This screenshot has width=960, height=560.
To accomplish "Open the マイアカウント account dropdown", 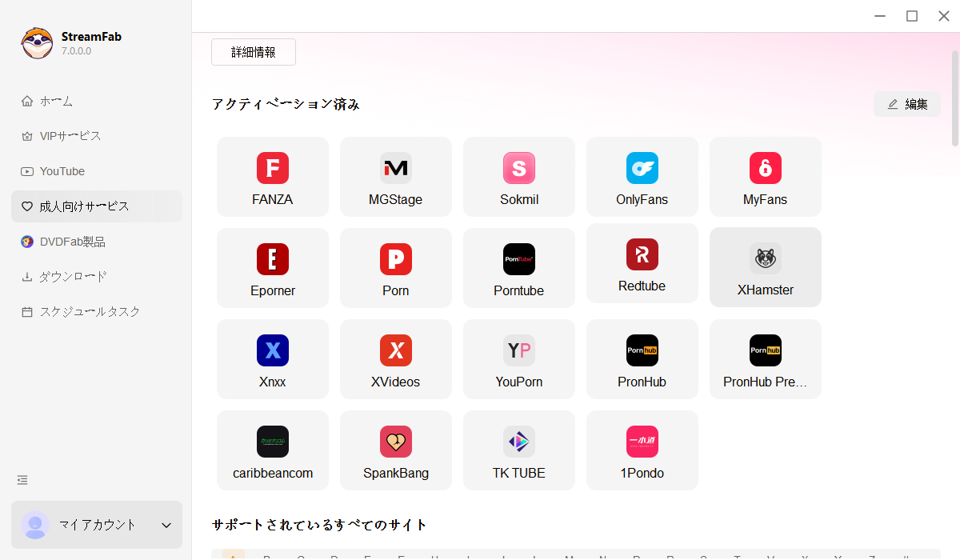I will [96, 525].
